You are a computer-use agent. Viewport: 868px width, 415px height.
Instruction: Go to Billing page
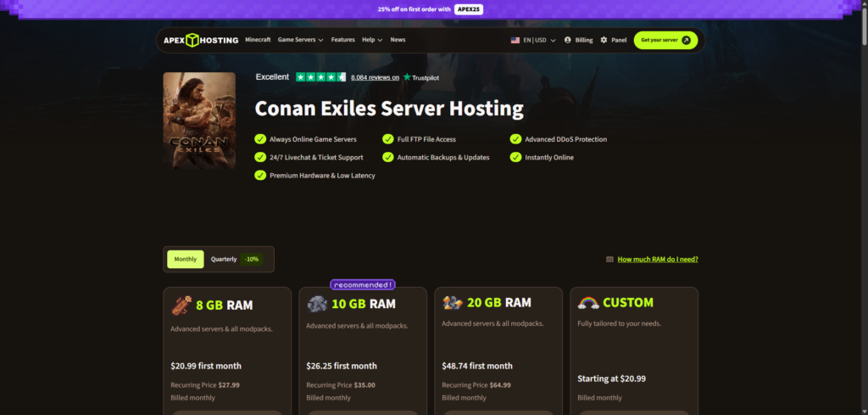[x=578, y=40]
